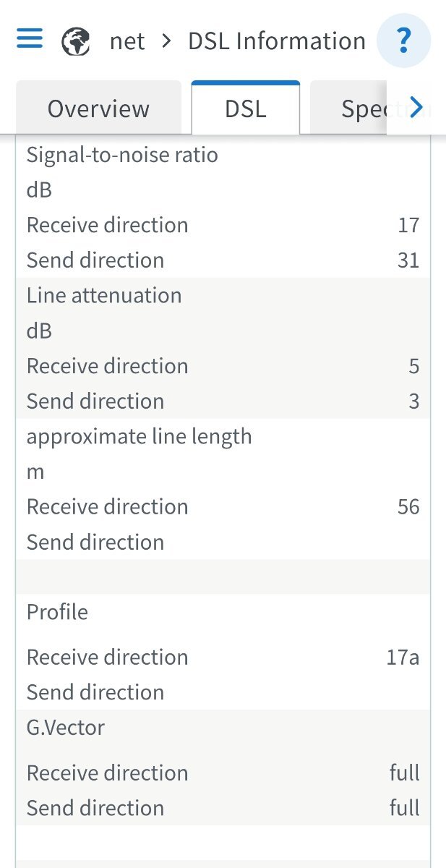Show more tabs with right chevron

pyautogui.click(x=416, y=108)
